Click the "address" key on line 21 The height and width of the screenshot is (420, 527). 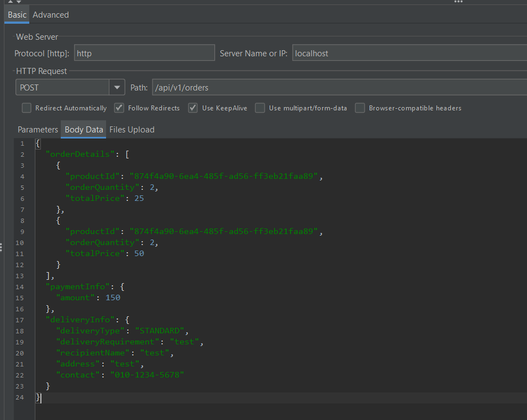click(x=78, y=364)
